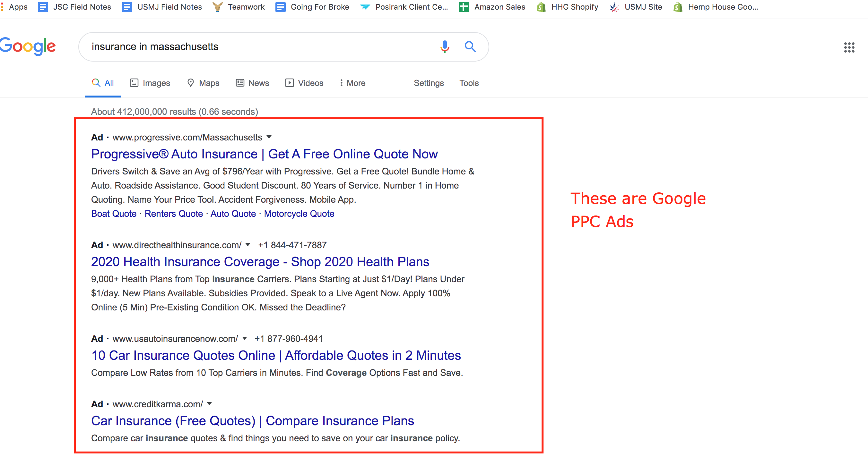Open the Renters Quote sitelink
Screen dimensions: 868x456
coord(174,214)
